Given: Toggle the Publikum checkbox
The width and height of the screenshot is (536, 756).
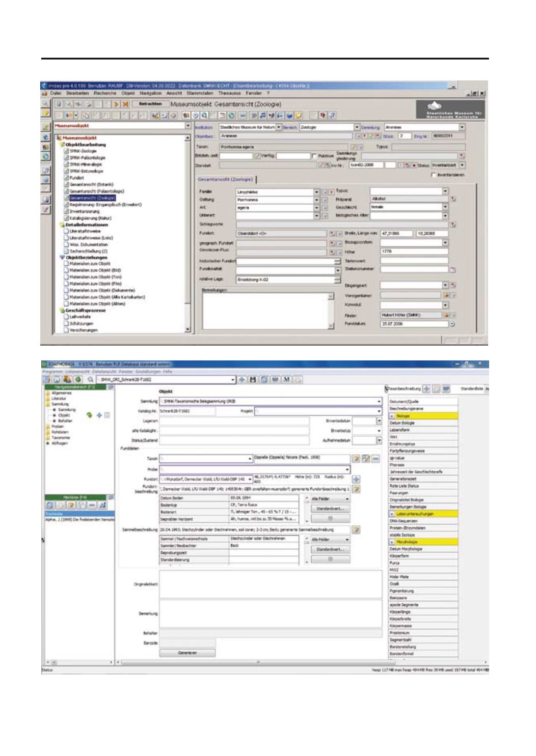Looking at the screenshot, I should [314, 156].
